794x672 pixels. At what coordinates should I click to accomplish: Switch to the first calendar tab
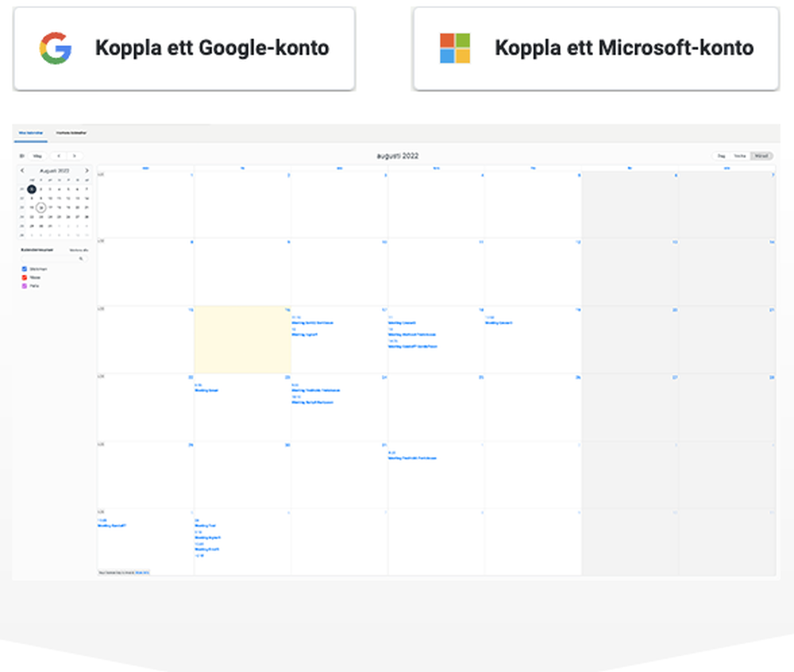point(31,133)
